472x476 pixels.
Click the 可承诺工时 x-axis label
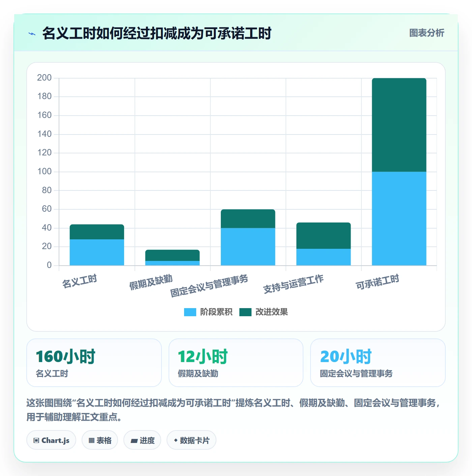(378, 282)
